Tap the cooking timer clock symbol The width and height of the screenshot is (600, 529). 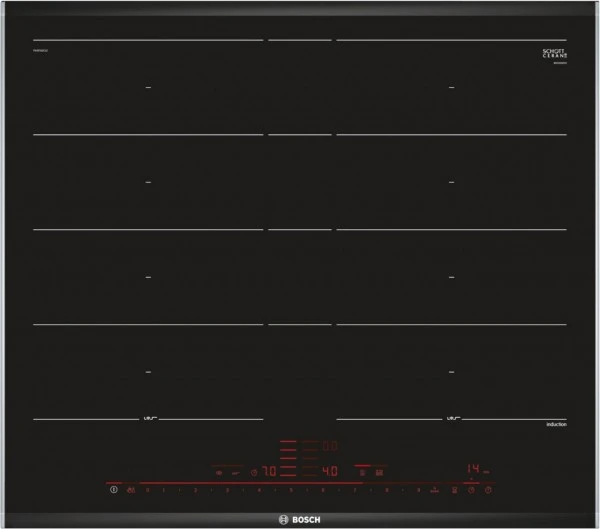(x=471, y=490)
